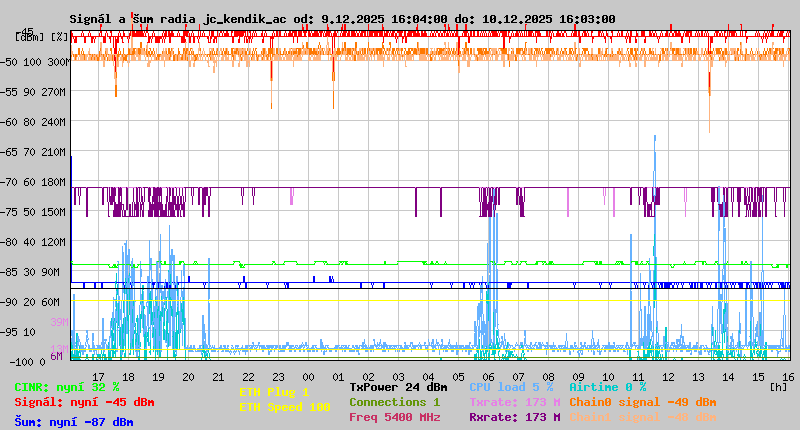Click the '90M' y-axis label

tap(53, 272)
